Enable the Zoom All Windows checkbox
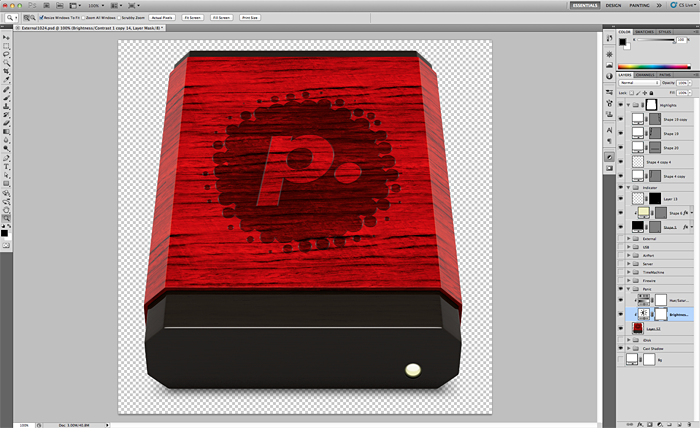This screenshot has height=428, width=700. [83, 18]
